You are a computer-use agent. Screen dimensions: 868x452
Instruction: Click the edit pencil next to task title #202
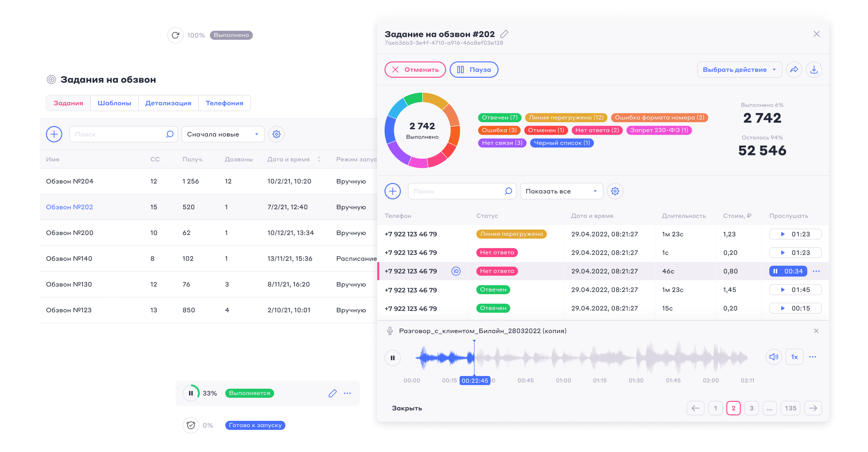pyautogui.click(x=505, y=34)
